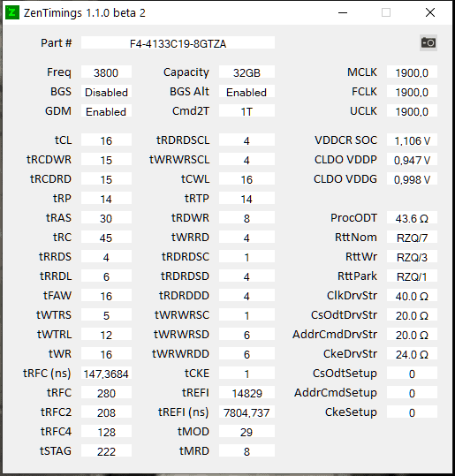Select the Part # field F4-4133C19-8GTZA
The image size is (455, 476).
[178, 42]
